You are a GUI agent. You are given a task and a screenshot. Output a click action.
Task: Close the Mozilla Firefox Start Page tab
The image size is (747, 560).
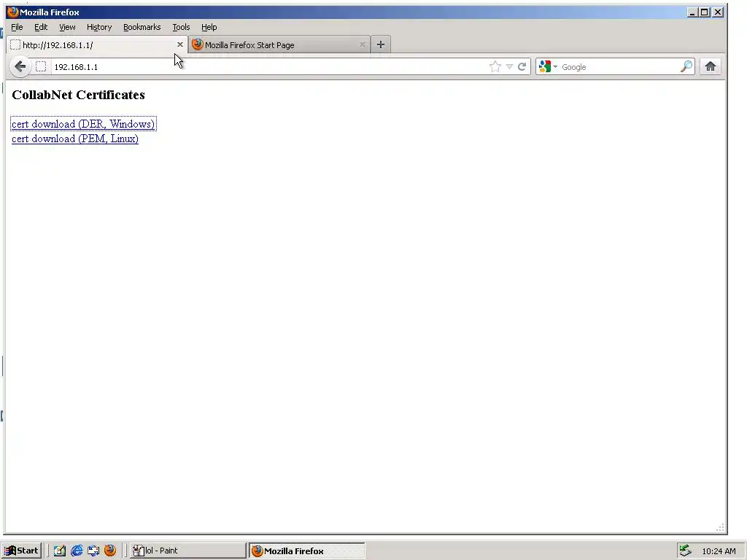pyautogui.click(x=363, y=44)
